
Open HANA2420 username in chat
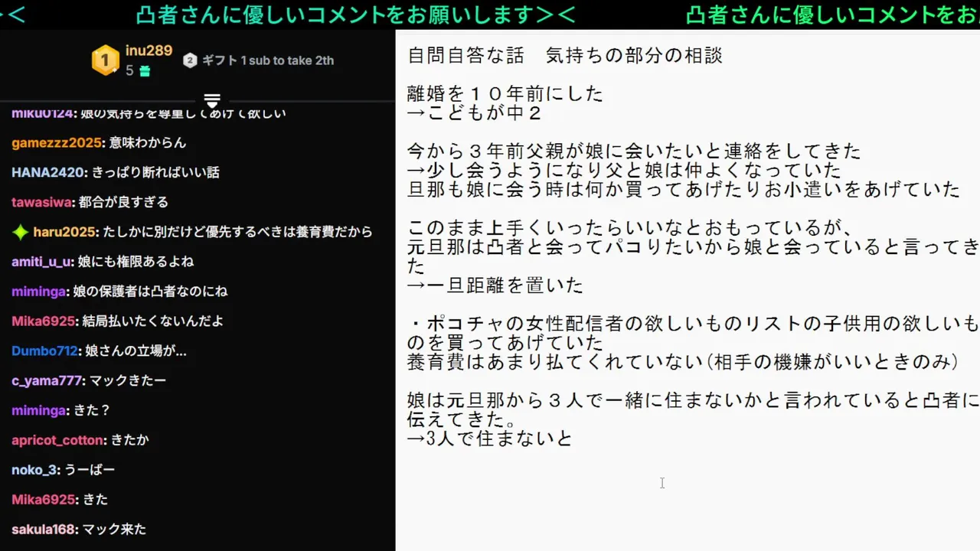coord(47,172)
